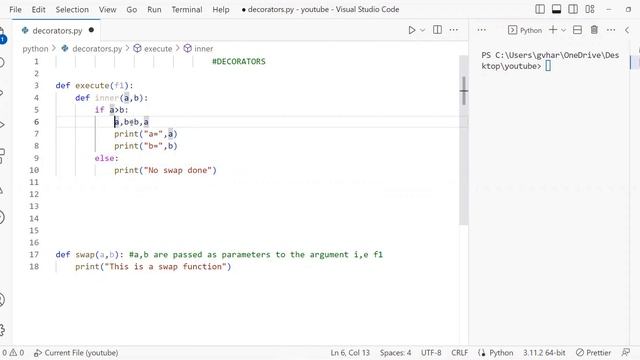
Task: Open the run options dropdown arrow
Action: coord(422,30)
